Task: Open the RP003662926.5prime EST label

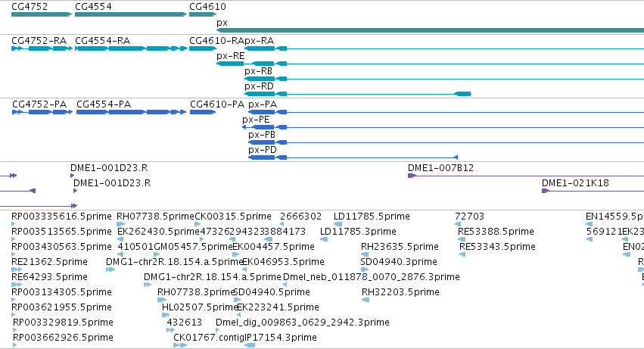Action: 63,338
